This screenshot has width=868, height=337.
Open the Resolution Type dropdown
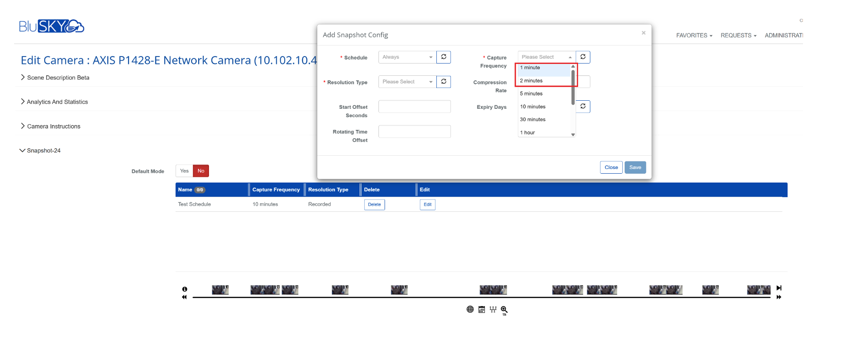pos(407,82)
